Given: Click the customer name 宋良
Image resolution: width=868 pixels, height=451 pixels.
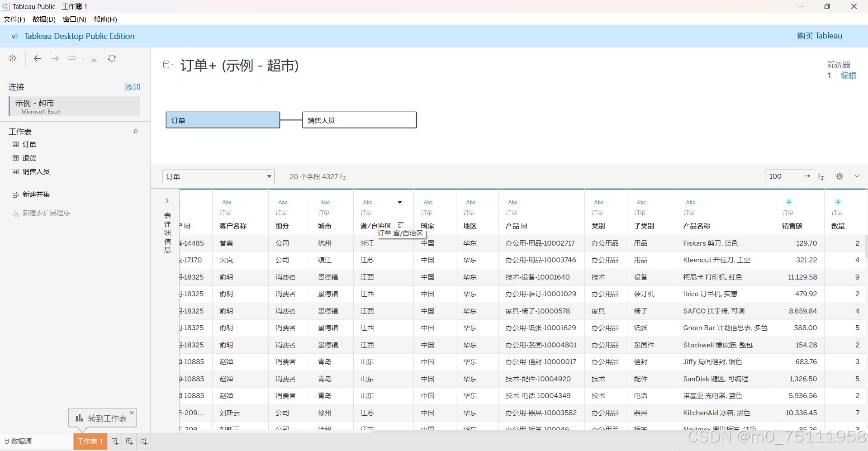Looking at the screenshot, I should click(x=226, y=260).
